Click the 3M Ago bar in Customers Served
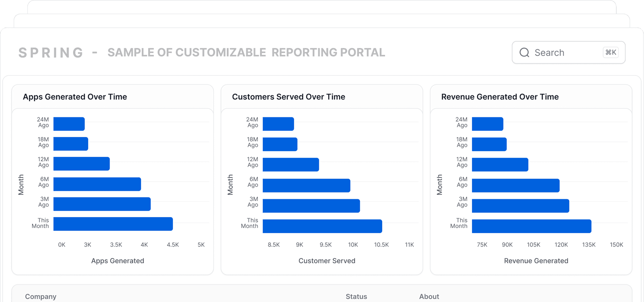This screenshot has width=644, height=302. tap(311, 206)
